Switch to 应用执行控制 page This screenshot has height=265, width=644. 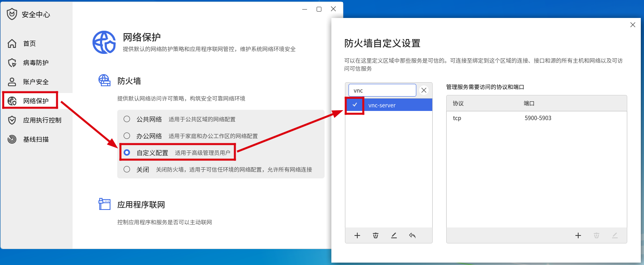(42, 120)
